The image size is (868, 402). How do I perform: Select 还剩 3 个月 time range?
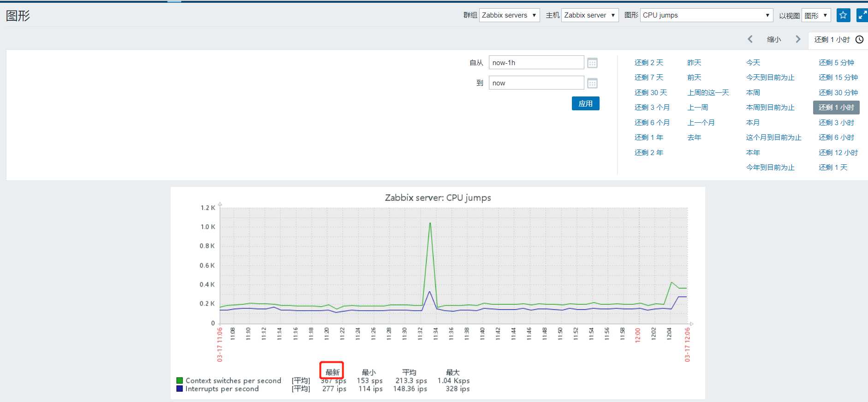pos(652,108)
